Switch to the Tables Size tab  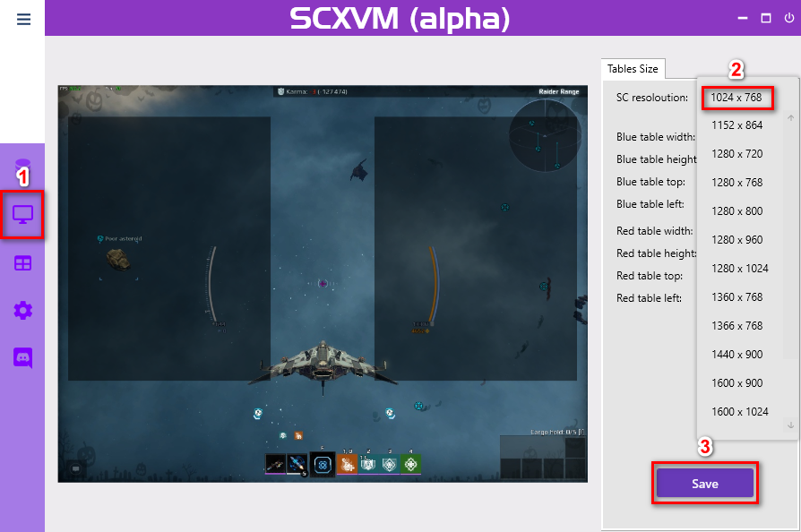pyautogui.click(x=633, y=69)
